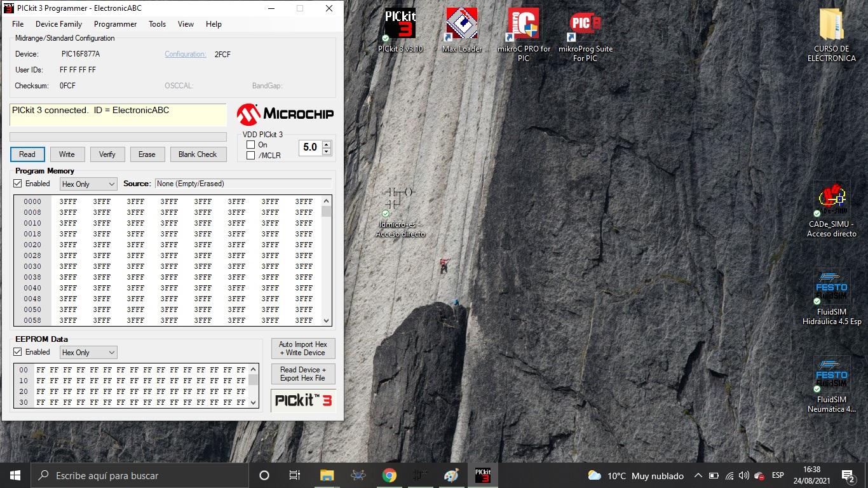The height and width of the screenshot is (488, 868).
Task: Open the ldmicro-es shortcut on desktop
Action: 400,212
